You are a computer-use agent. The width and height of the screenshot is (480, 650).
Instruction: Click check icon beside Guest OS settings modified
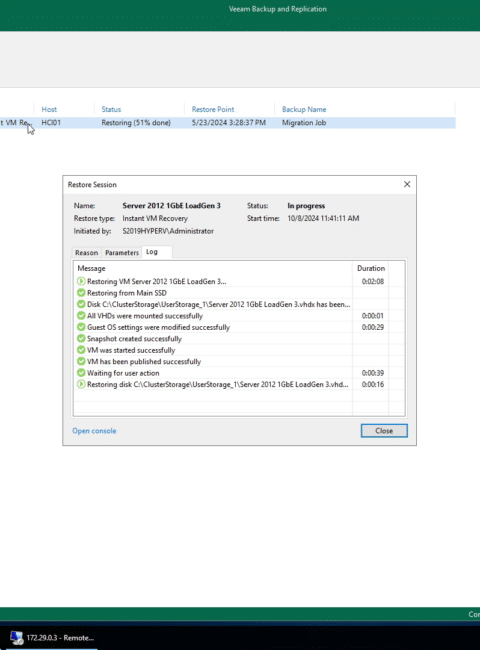tap(81, 327)
